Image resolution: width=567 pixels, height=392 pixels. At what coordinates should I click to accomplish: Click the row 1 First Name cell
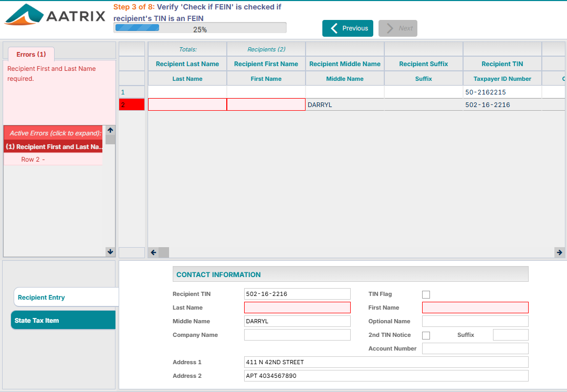[266, 92]
